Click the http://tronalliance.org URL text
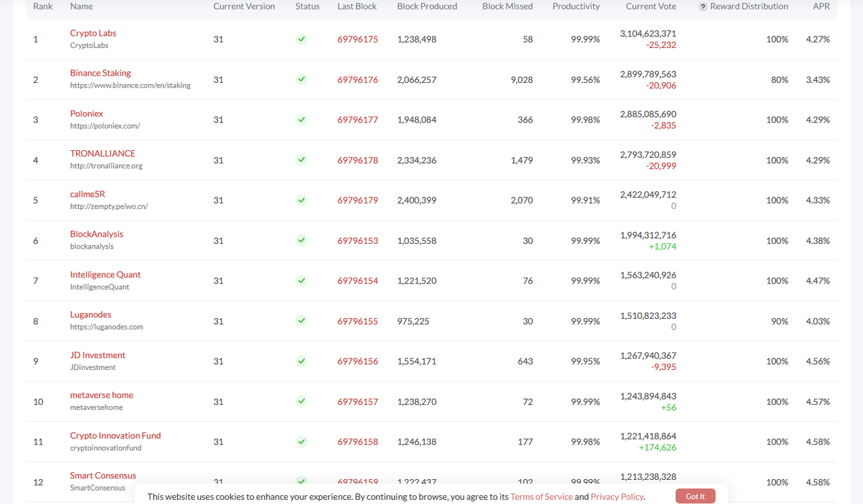Image resolution: width=863 pixels, height=504 pixels. tap(107, 166)
